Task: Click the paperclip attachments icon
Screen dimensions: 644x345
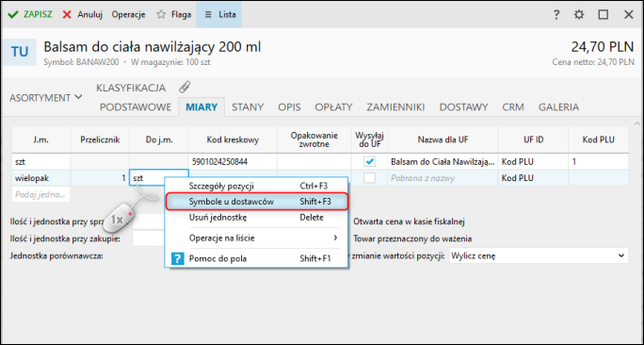Action: coord(185,87)
